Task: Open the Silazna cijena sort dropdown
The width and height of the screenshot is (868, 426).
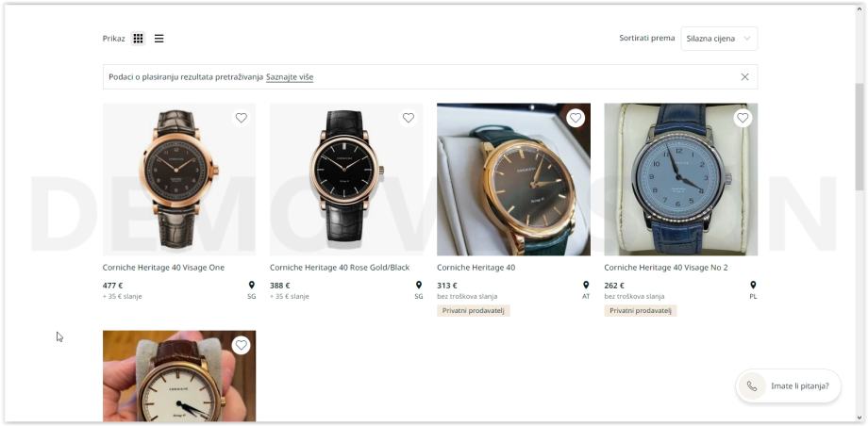Action: click(719, 39)
